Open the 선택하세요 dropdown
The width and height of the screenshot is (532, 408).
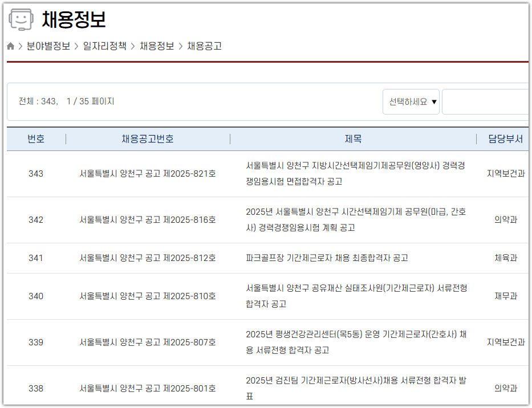pyautogui.click(x=410, y=101)
